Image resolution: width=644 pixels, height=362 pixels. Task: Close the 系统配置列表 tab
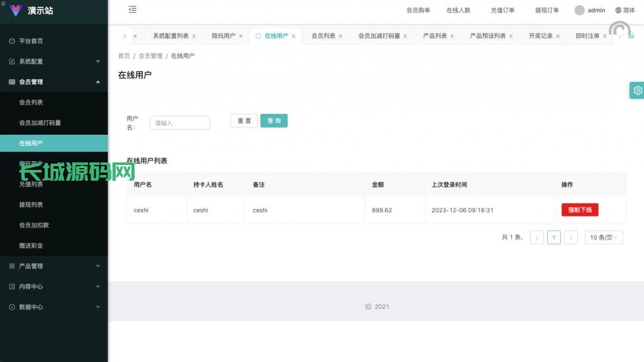pos(194,37)
